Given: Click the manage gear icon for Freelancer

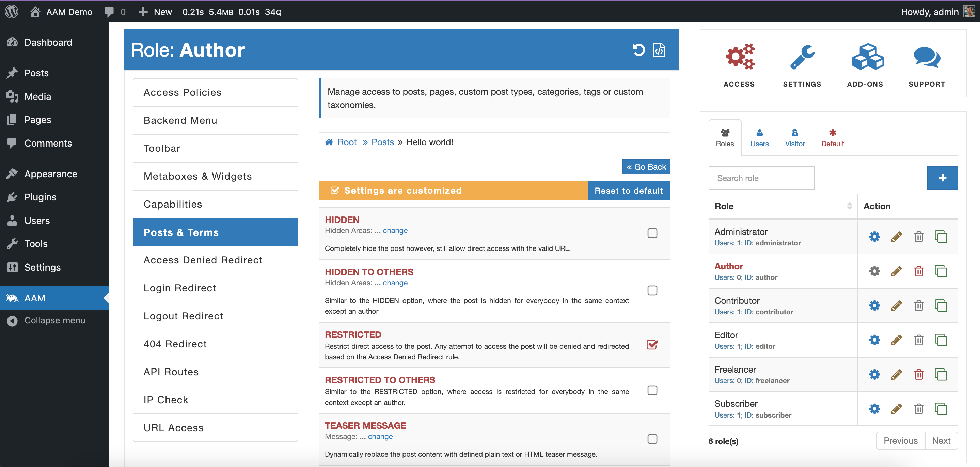Looking at the screenshot, I should [874, 374].
